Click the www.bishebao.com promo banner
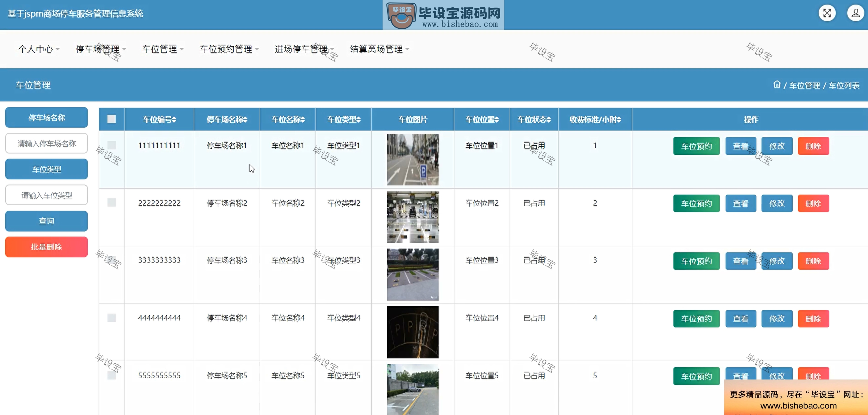The image size is (868, 415). tap(796, 397)
